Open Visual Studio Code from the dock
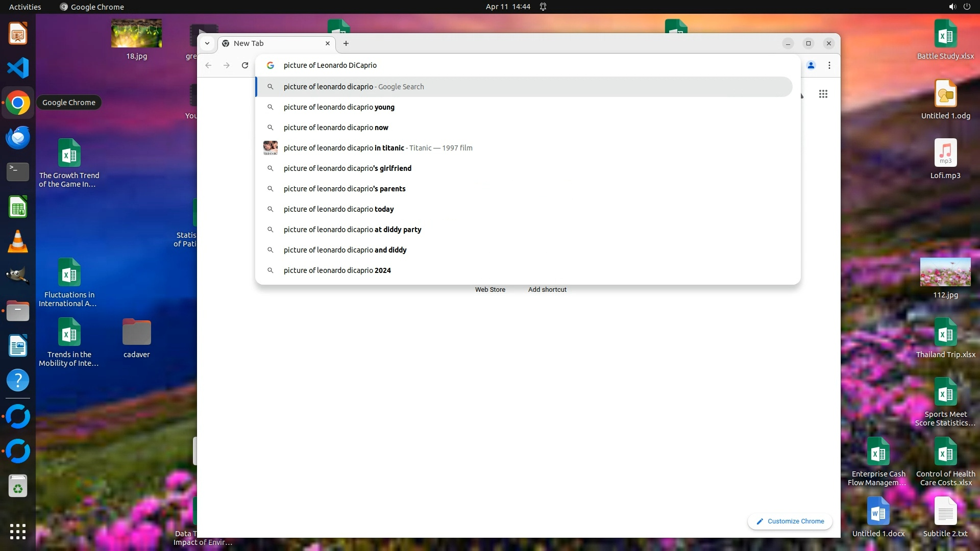 [18, 68]
